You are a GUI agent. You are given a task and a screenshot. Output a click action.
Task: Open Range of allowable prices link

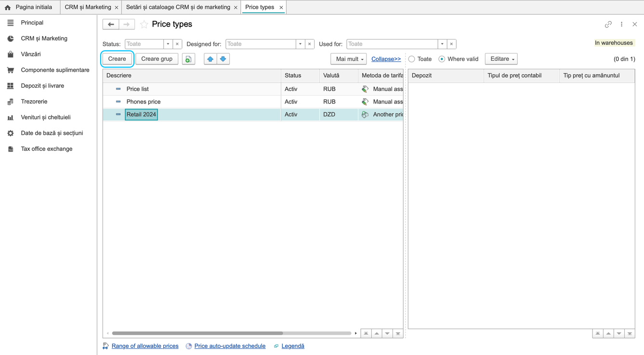tap(145, 346)
